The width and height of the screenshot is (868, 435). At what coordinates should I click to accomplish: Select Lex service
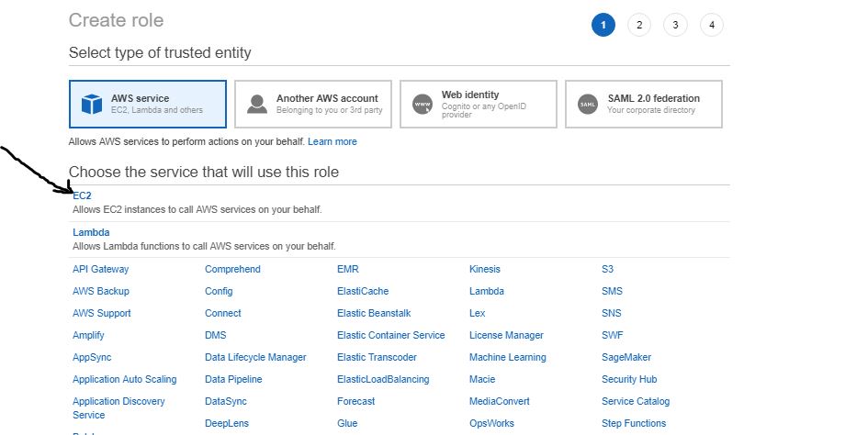[x=477, y=313]
